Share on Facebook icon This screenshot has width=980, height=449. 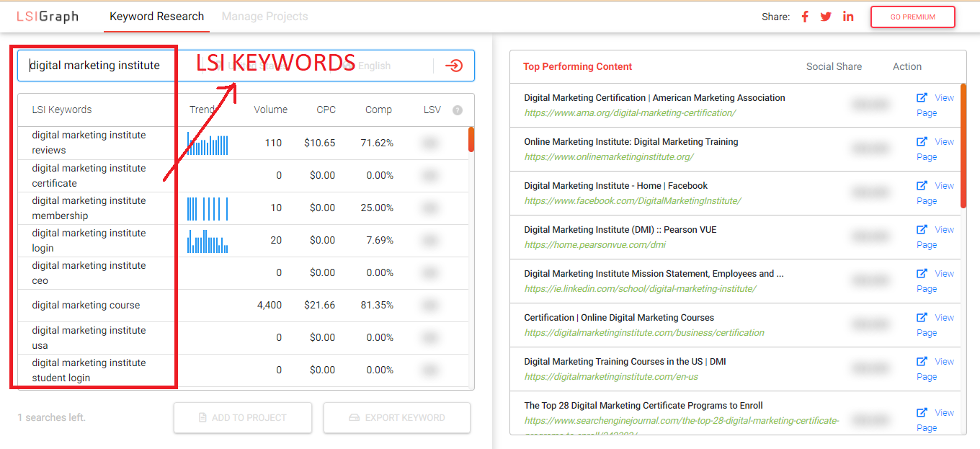805,17
